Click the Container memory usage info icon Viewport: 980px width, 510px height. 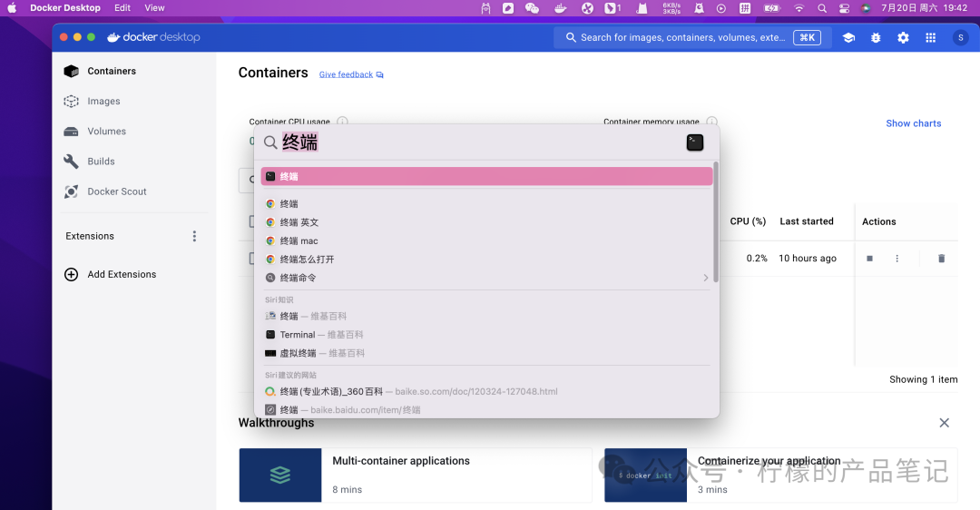(x=712, y=122)
